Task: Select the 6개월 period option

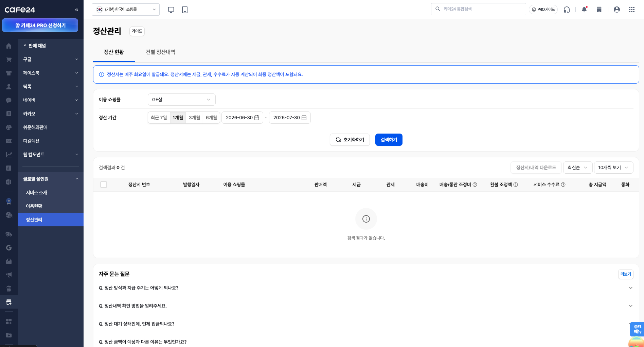Action: coord(211,118)
